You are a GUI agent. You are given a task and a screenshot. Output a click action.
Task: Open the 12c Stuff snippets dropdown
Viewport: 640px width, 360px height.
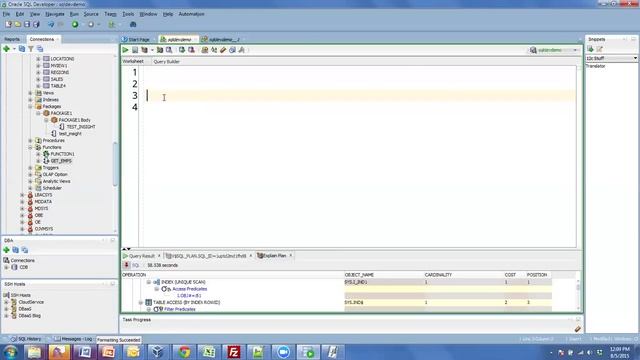coord(635,58)
